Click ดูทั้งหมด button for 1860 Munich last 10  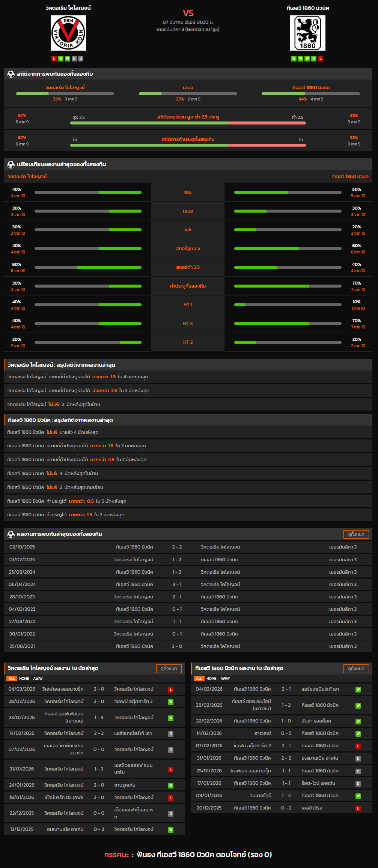tap(356, 669)
